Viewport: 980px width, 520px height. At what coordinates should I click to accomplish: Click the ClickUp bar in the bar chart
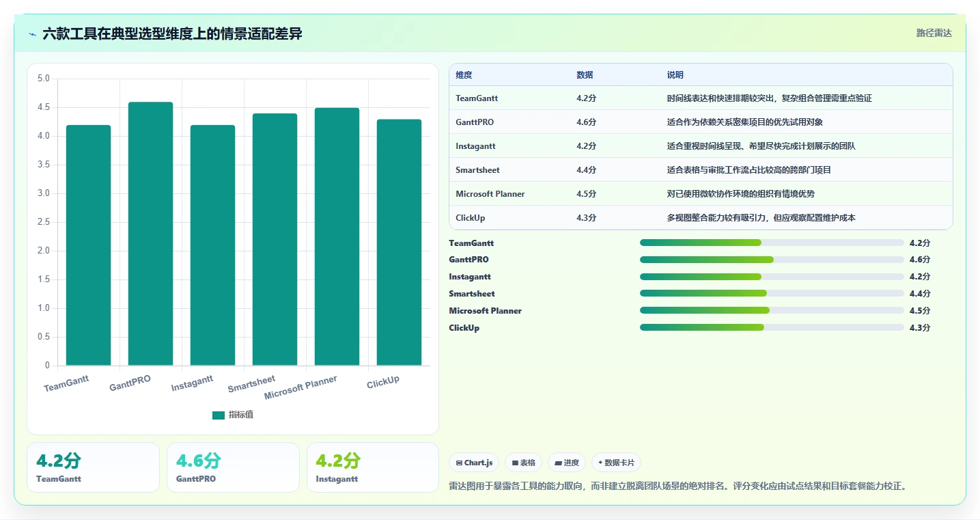pyautogui.click(x=399, y=243)
